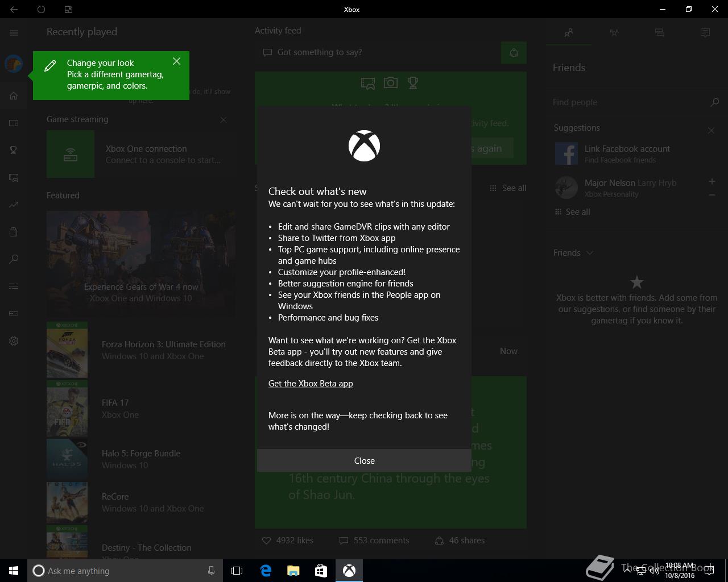Go to Home in sidebar

[14, 95]
